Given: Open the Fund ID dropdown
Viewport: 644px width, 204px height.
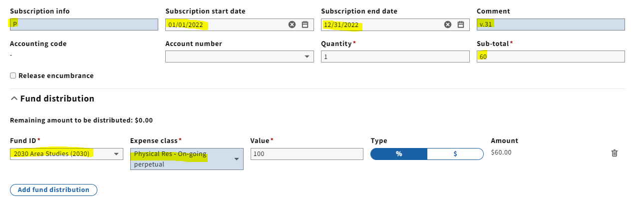Looking at the screenshot, I should pos(66,154).
